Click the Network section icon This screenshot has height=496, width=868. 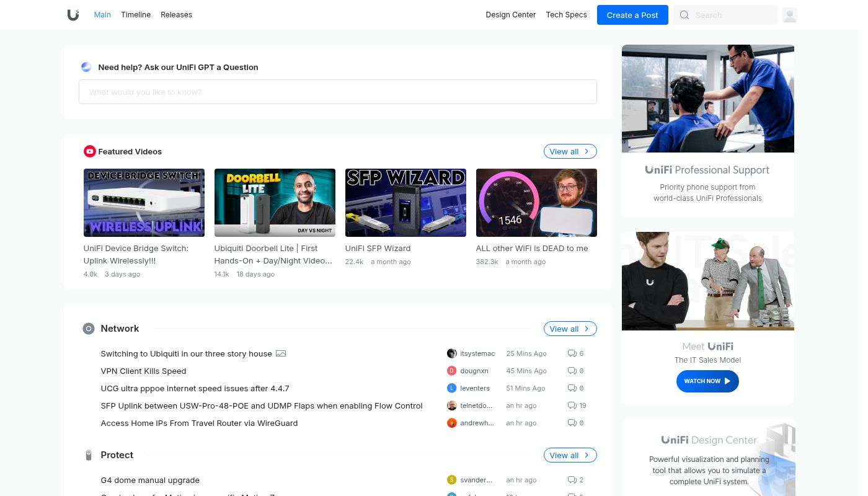(89, 329)
